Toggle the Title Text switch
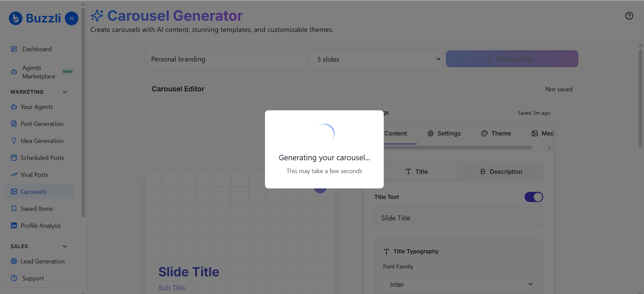Viewport: 644px width, 294px height. (534, 197)
